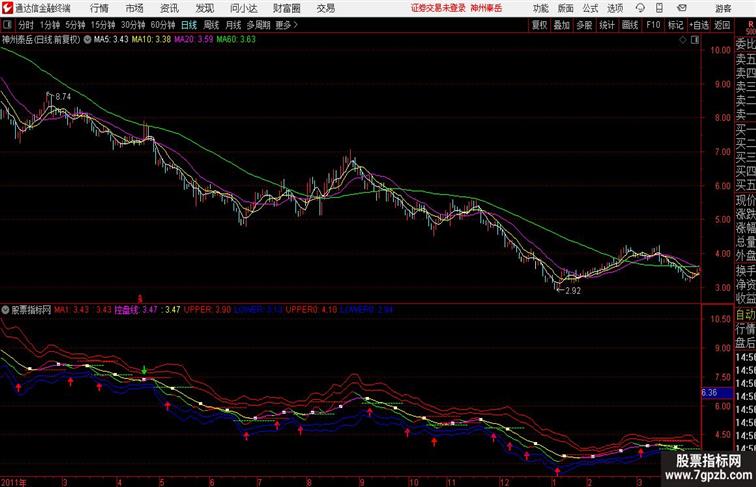Switch to 5分钟 period tab
This screenshot has height=487, width=756.
pos(75,25)
